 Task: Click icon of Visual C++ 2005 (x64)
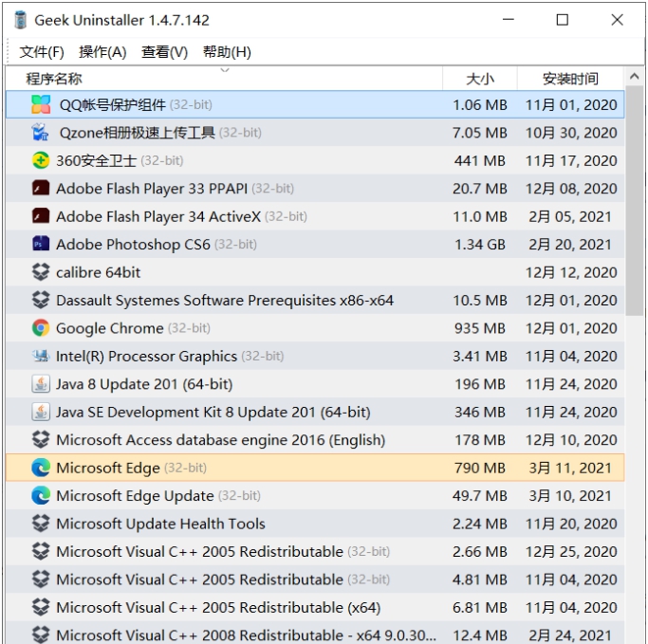click(x=41, y=607)
